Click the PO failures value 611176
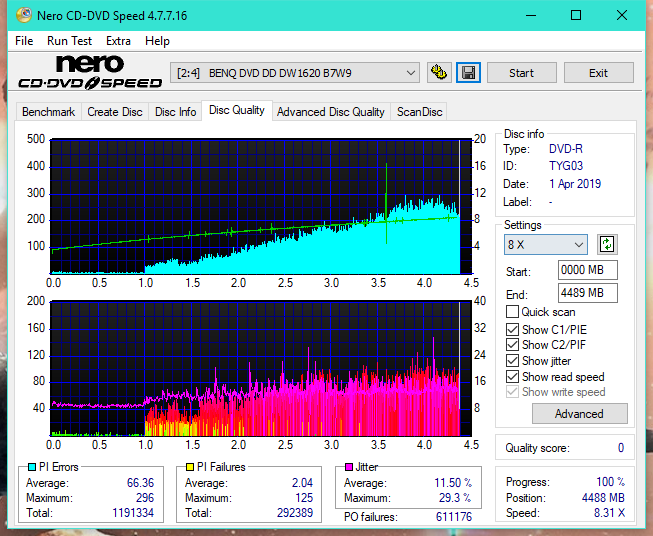 click(x=454, y=517)
